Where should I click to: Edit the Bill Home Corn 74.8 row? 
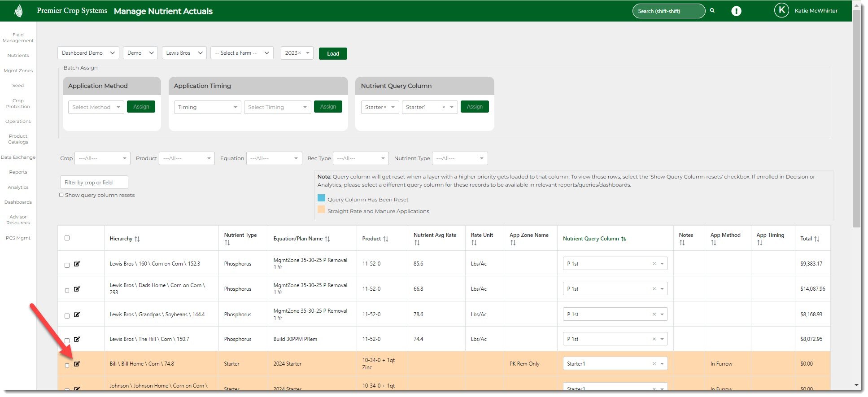pos(77,364)
